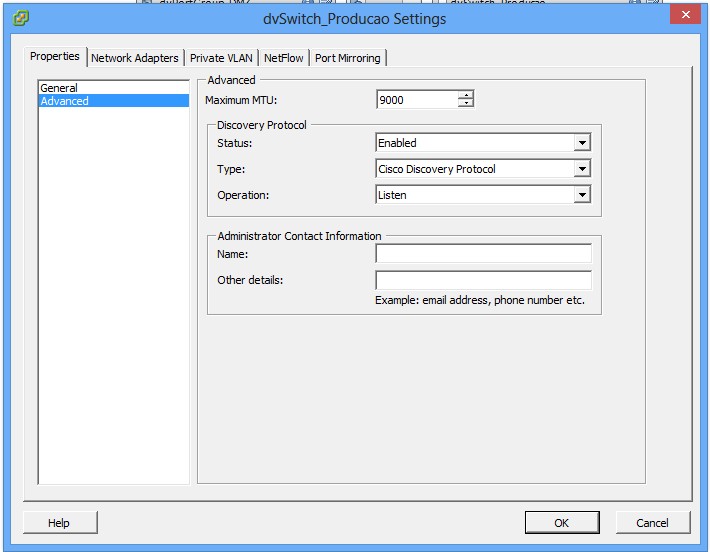Discard changes with the Cancel button
The width and height of the screenshot is (710, 552).
point(652,522)
